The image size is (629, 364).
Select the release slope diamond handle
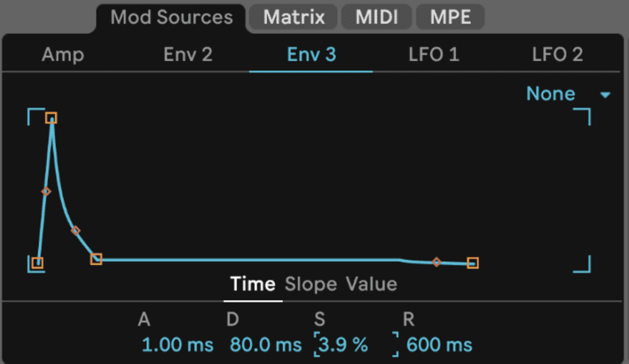(x=437, y=262)
